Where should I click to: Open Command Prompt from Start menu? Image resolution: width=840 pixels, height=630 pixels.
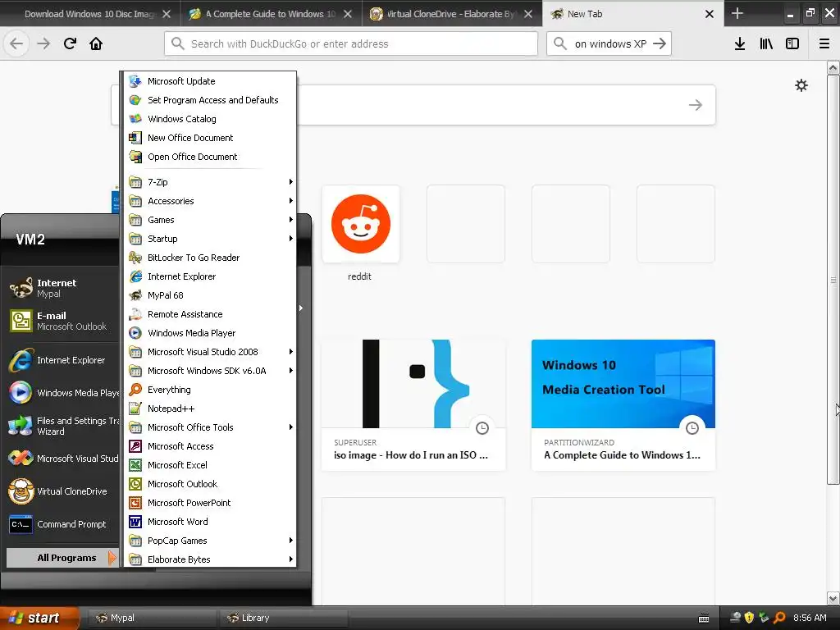point(62,524)
